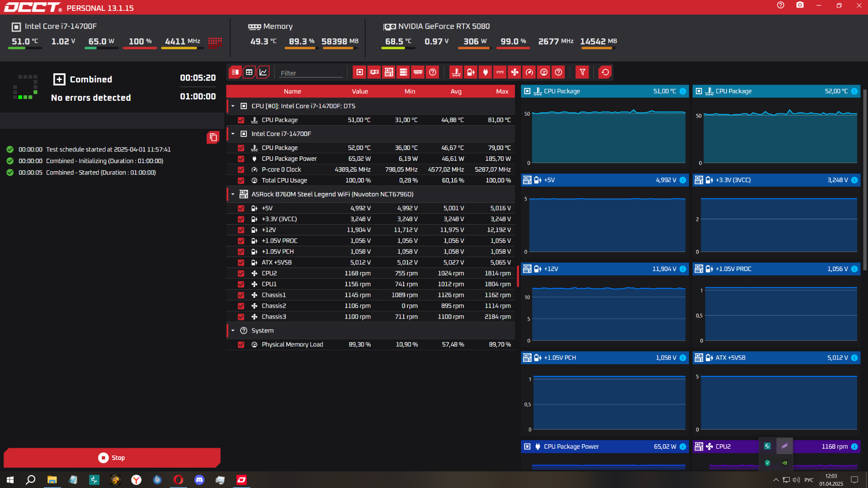Click the OCCT taskbar icon

[241, 480]
